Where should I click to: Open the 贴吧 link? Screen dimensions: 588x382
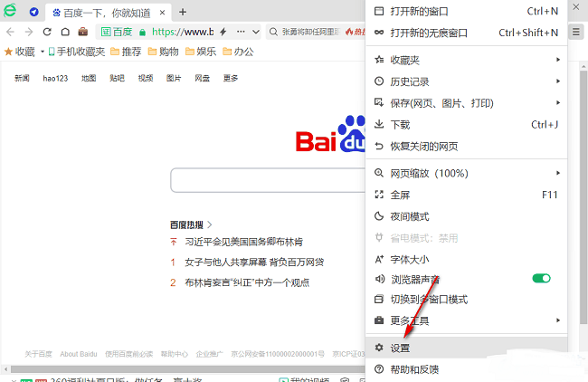pos(117,78)
